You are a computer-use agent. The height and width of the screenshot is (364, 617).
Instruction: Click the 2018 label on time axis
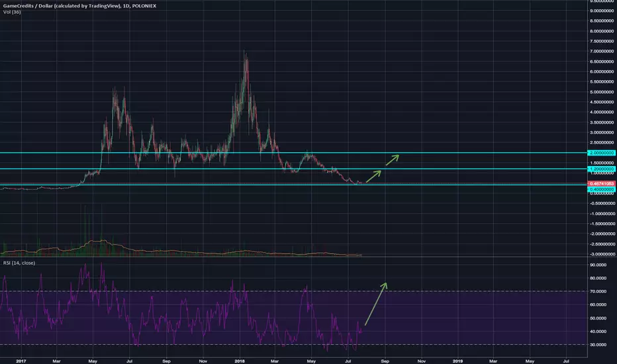click(x=239, y=361)
